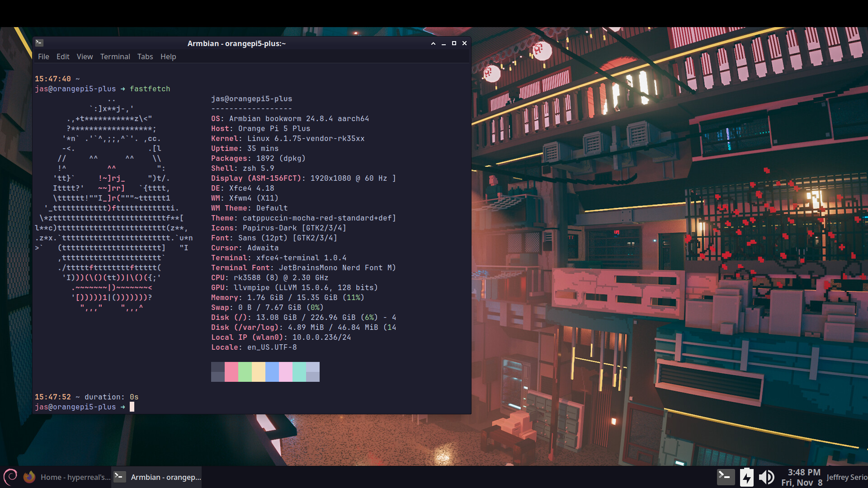Click the Armbian terminal taskbar icon
The width and height of the screenshot is (868, 488).
120,477
